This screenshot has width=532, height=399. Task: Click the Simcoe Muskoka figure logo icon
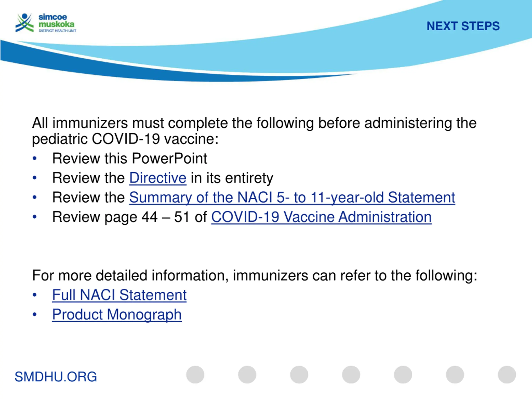coord(24,23)
